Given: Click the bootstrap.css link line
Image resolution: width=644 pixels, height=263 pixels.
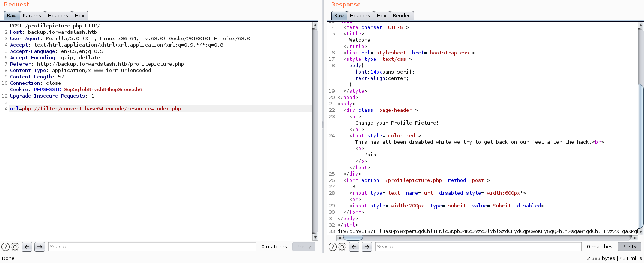Looking at the screenshot, I should coord(409,53).
